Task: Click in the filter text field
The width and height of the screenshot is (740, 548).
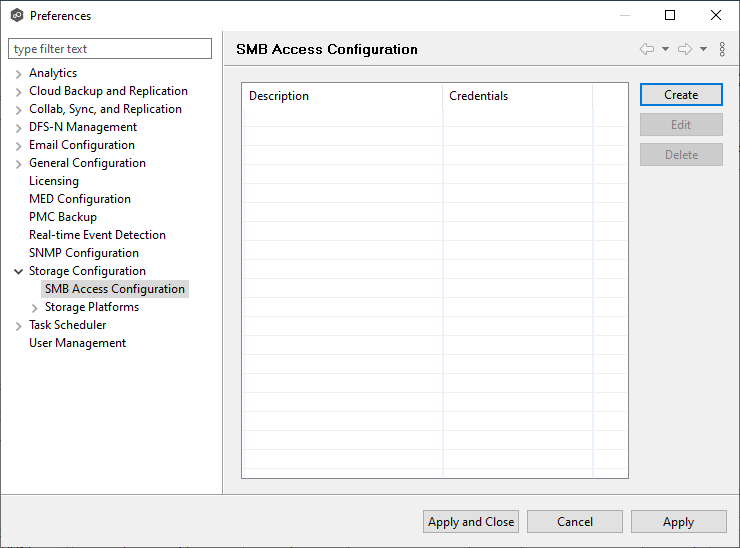Action: point(110,49)
